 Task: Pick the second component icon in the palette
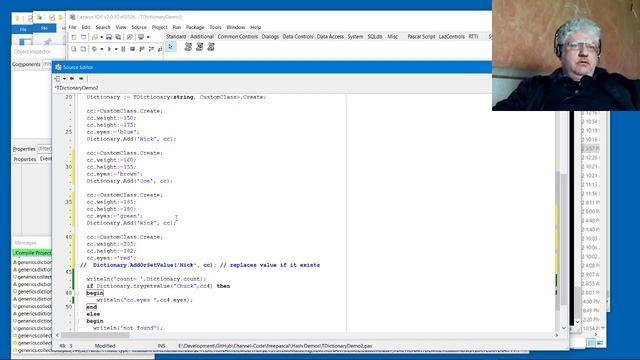click(x=200, y=47)
